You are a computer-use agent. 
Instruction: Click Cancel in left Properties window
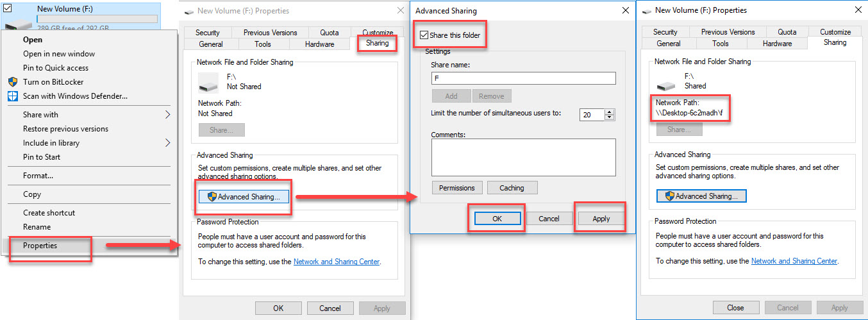coord(330,308)
